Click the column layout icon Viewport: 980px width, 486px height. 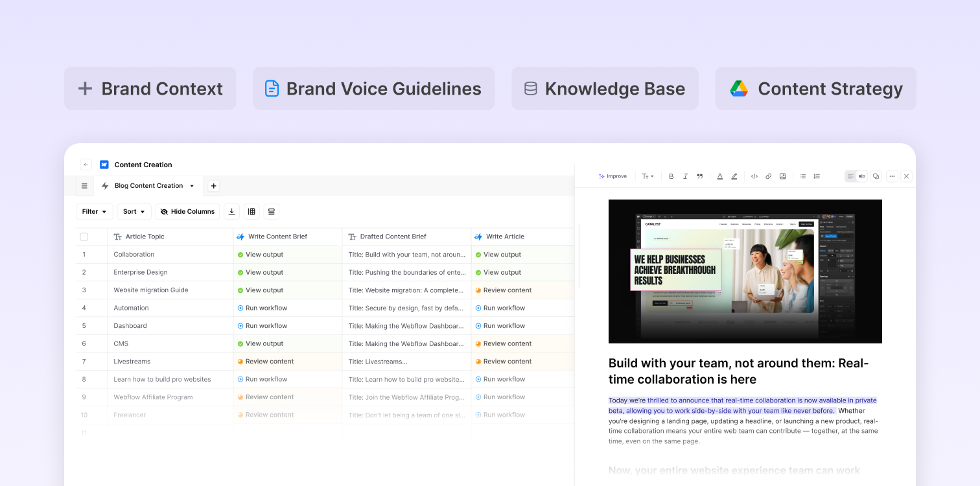point(251,212)
